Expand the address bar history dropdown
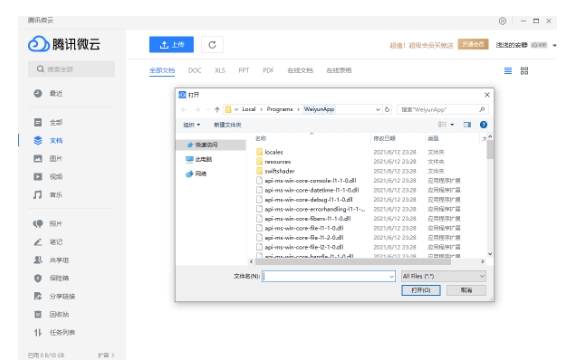The width and height of the screenshot is (588, 360). tap(378, 110)
